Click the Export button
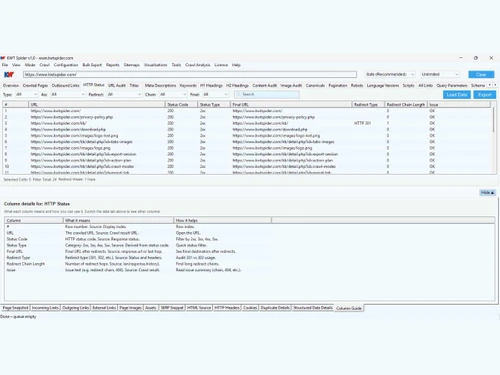The image size is (500, 375). pyautogui.click(x=485, y=95)
